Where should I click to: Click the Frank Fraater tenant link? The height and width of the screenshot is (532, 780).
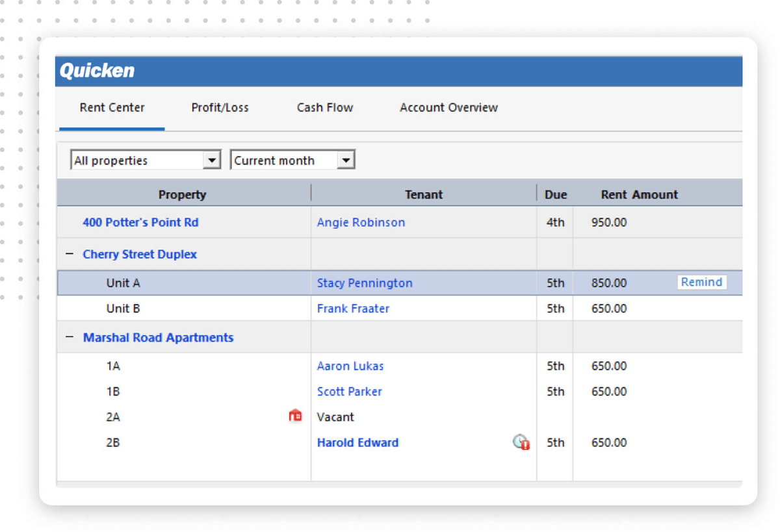tap(353, 308)
